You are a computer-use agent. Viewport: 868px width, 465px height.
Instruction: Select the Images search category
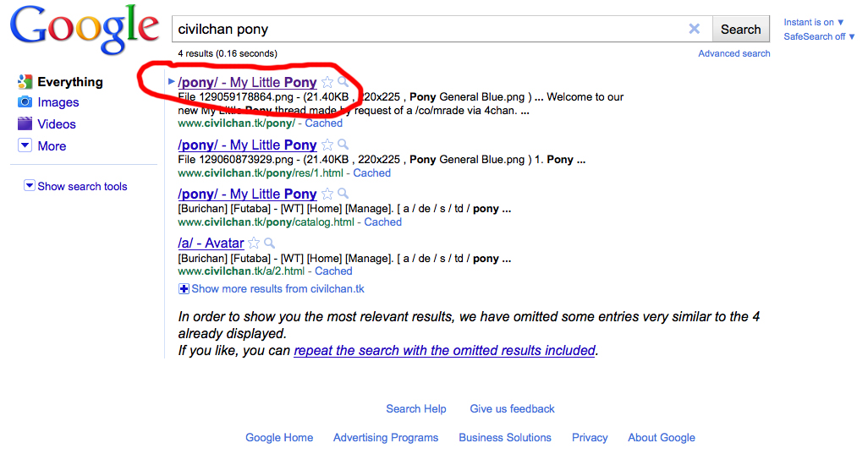(58, 102)
